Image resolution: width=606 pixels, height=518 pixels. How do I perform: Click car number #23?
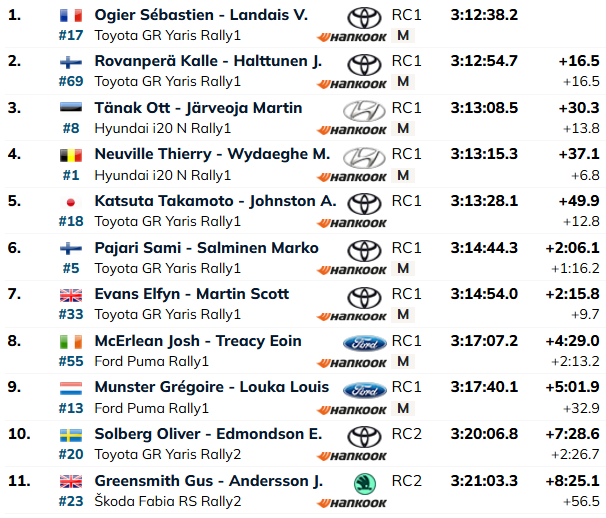pyautogui.click(x=71, y=501)
